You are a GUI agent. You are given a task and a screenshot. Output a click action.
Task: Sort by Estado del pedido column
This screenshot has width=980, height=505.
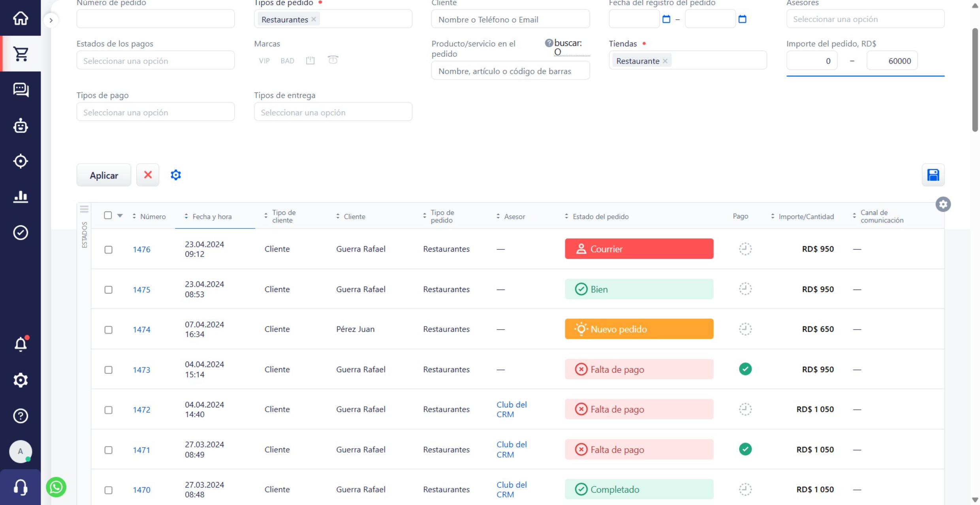[x=600, y=217]
